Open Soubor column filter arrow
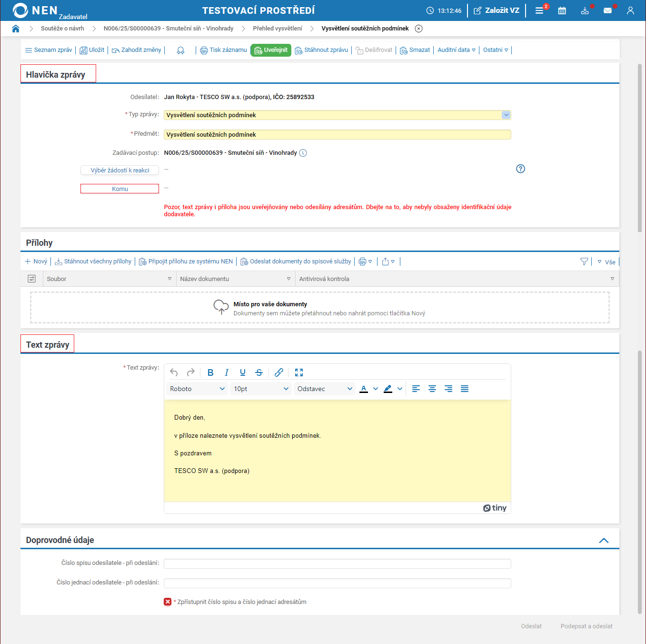The width and height of the screenshot is (646, 644). tap(169, 279)
